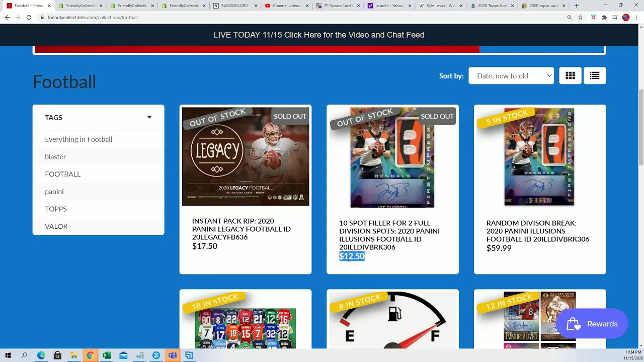Click the $59.99 price text

pyautogui.click(x=499, y=248)
